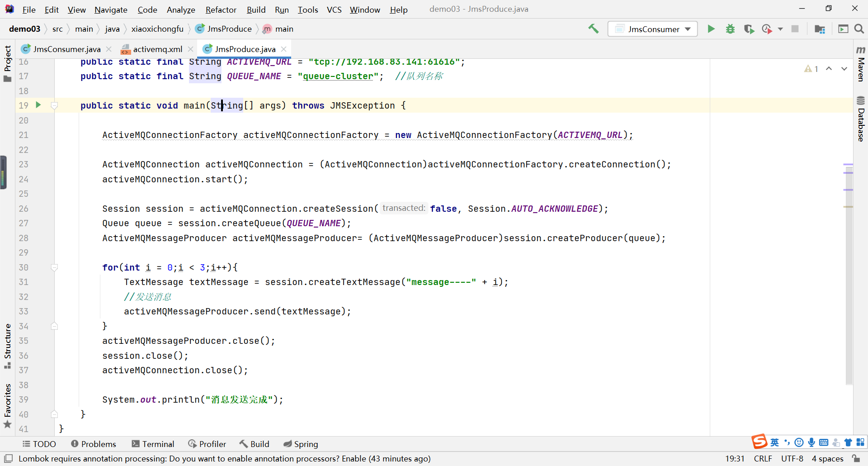Open the Navigate menu
Viewport: 868px width, 466px height.
111,10
